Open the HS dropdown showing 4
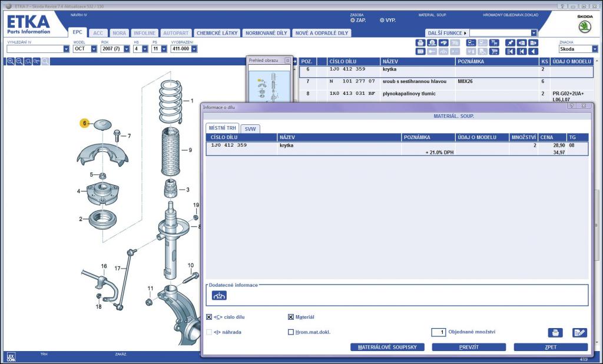The image size is (603, 364). (x=145, y=49)
